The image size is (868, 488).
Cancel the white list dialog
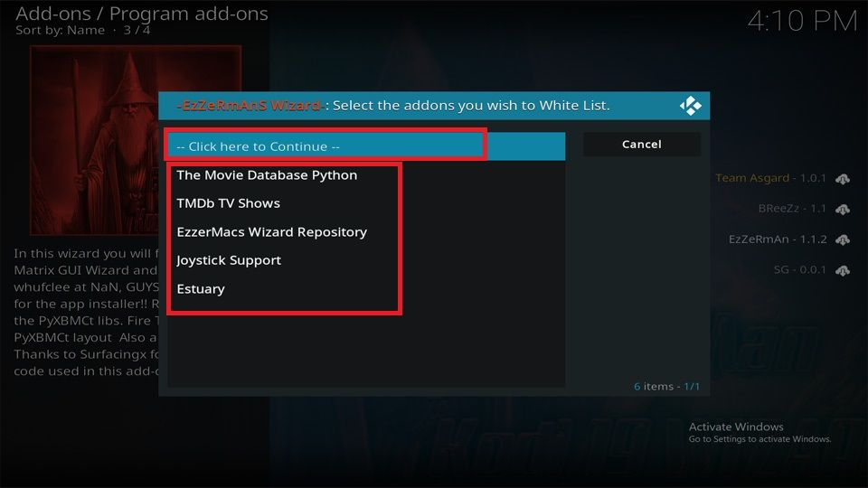[642, 145]
